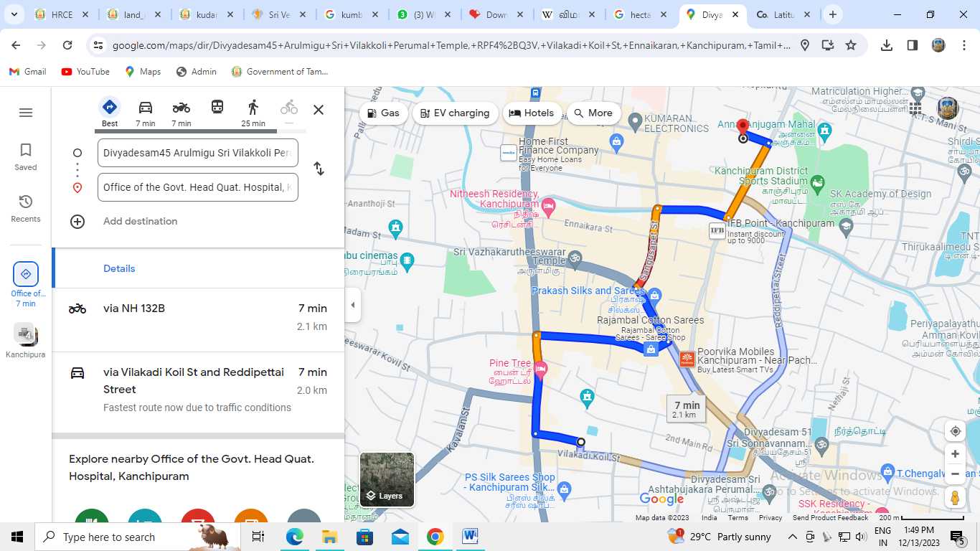Select the Motorcycle travel mode icon
This screenshot has width=980, height=551.
coord(182,108)
